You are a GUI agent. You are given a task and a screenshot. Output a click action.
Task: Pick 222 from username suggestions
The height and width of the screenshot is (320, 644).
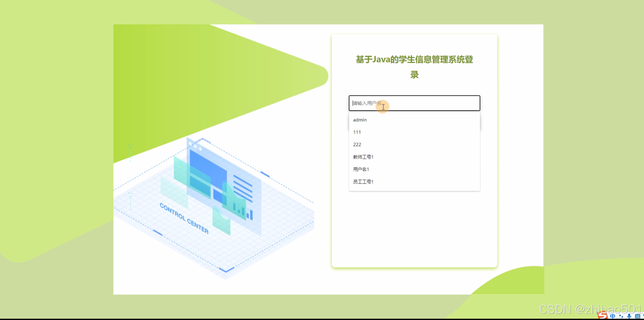[357, 145]
